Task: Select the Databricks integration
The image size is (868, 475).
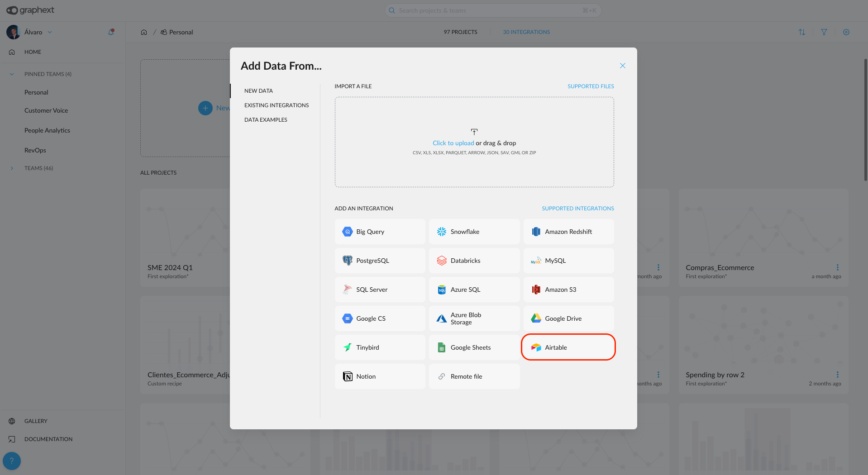Action: coord(474,261)
